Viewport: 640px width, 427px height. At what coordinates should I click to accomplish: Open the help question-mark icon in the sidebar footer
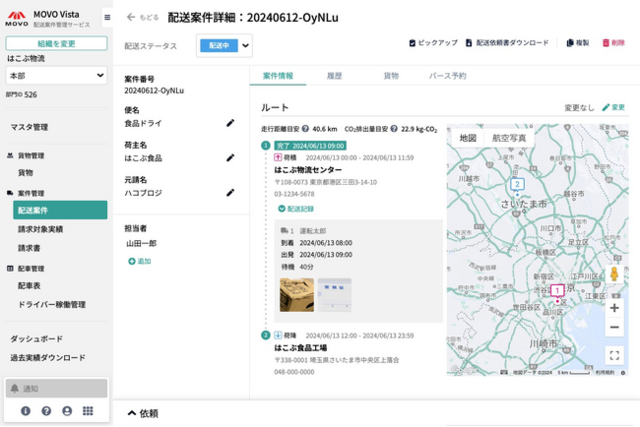(47, 411)
